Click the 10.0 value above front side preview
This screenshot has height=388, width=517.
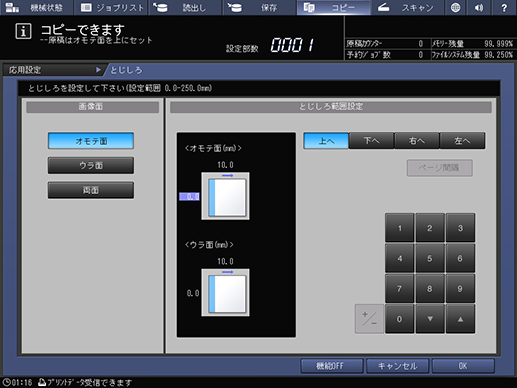pyautogui.click(x=225, y=165)
